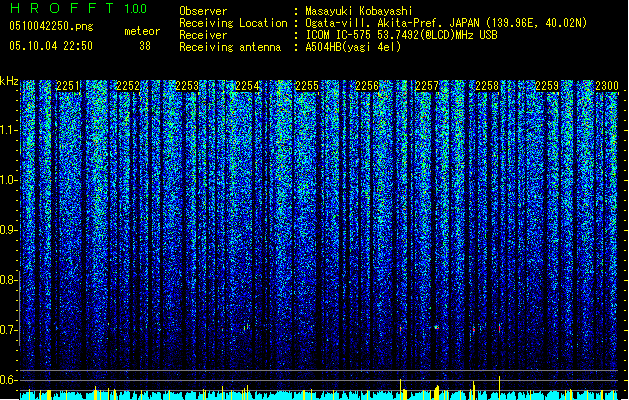
Task: Click the 2258 time marker
Action: [487, 86]
